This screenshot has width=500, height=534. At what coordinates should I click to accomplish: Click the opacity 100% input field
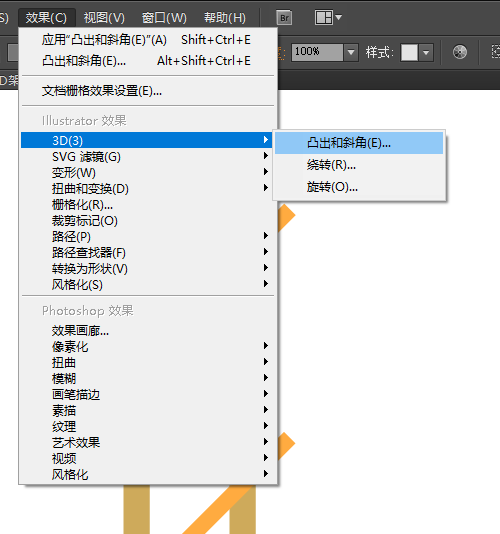tap(317, 52)
